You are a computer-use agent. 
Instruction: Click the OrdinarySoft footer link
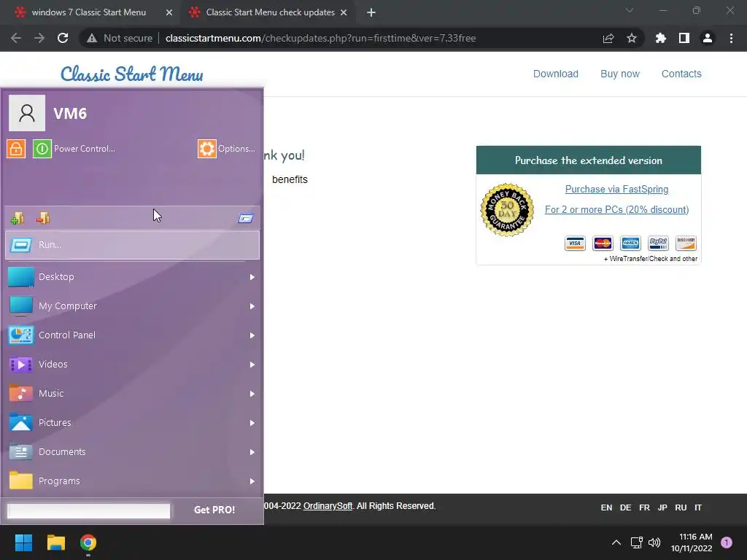pyautogui.click(x=328, y=506)
